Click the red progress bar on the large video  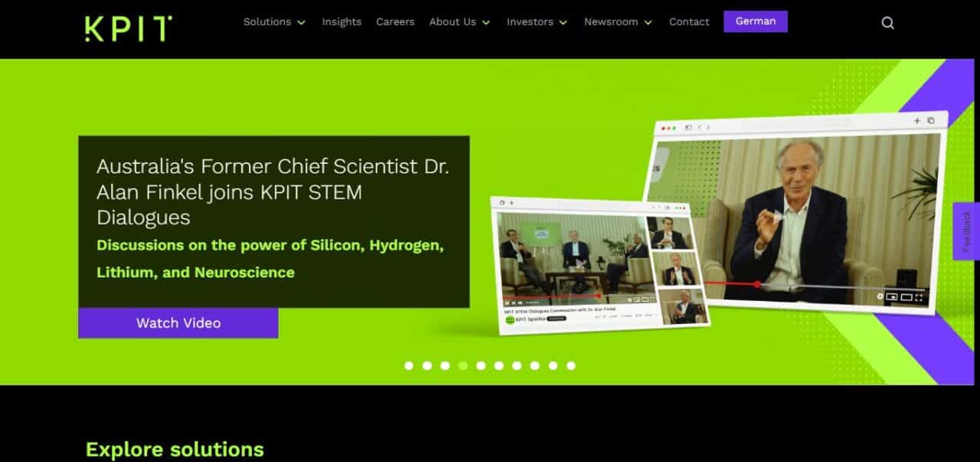point(731,283)
